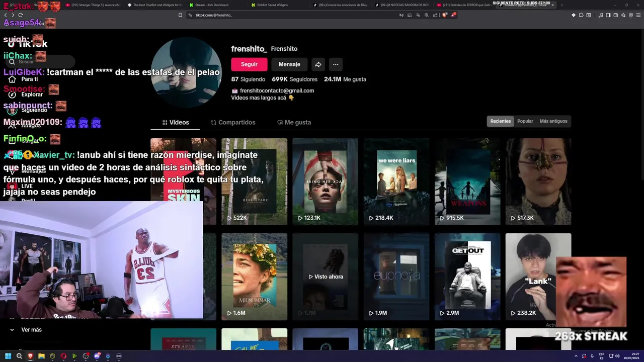Screen dimensions: 644x362
Task: Click the translate page icon in address bar
Action: [418, 15]
